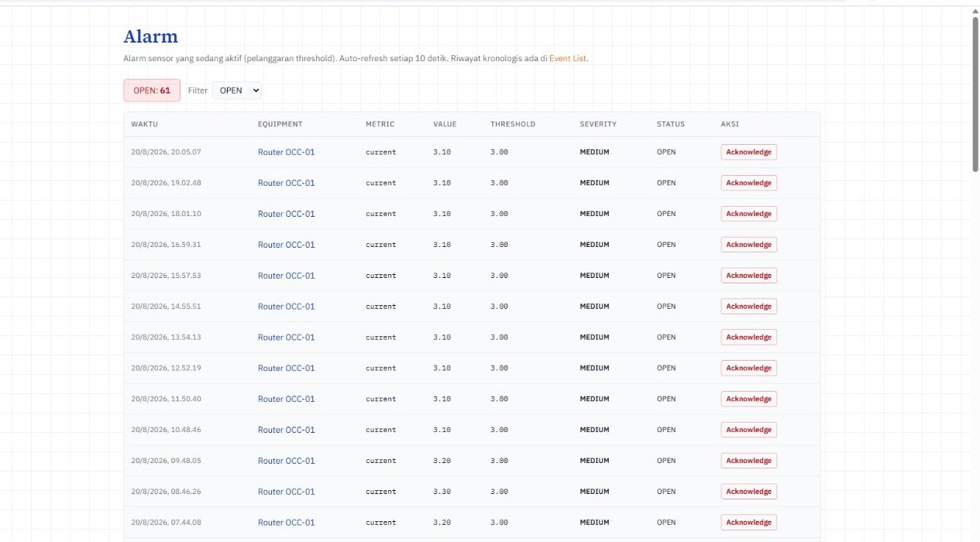
Task: Click timestamp 20/8/2026, 20.05.07
Action: coord(166,152)
